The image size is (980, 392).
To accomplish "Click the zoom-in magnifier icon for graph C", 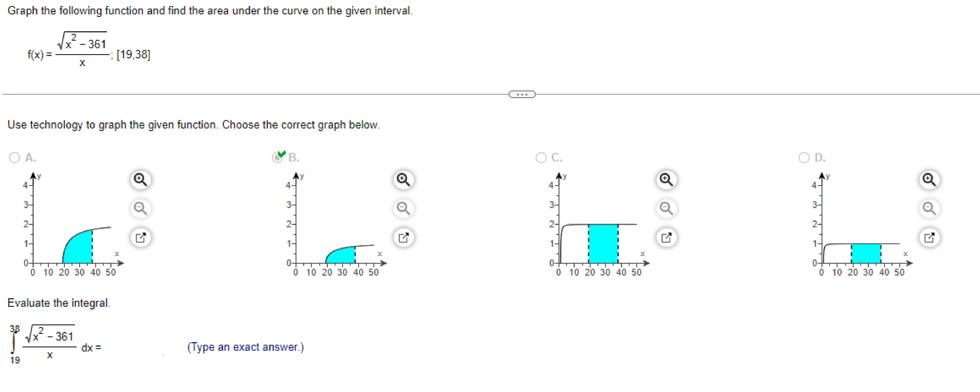I will coord(666,180).
